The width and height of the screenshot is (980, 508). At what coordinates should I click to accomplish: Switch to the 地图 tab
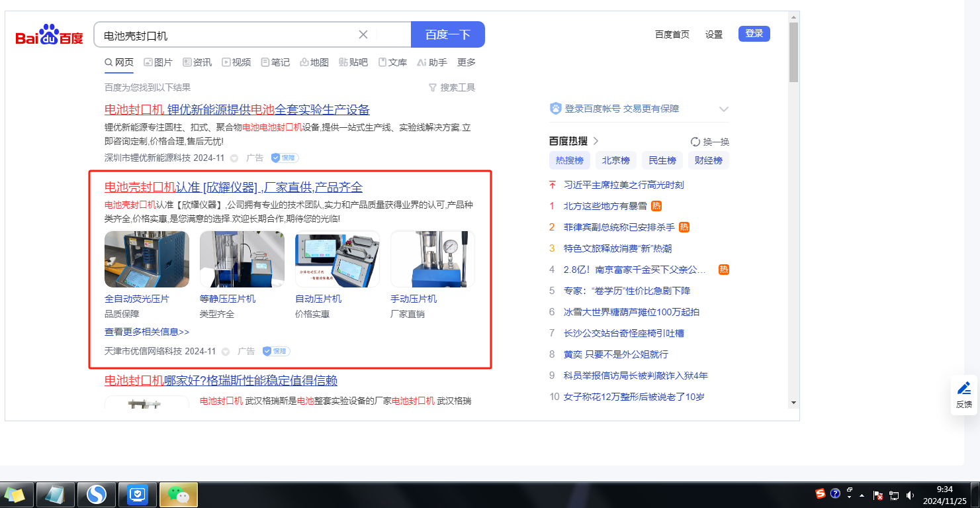314,62
